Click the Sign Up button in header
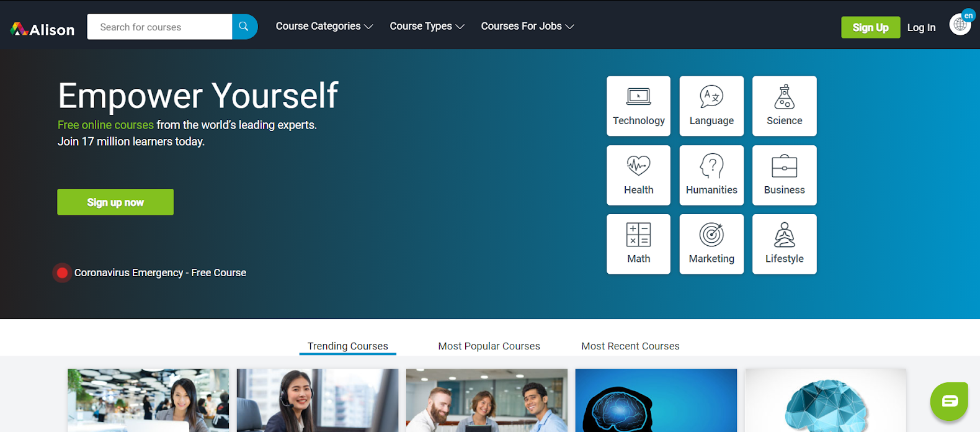980x432 pixels. click(870, 27)
